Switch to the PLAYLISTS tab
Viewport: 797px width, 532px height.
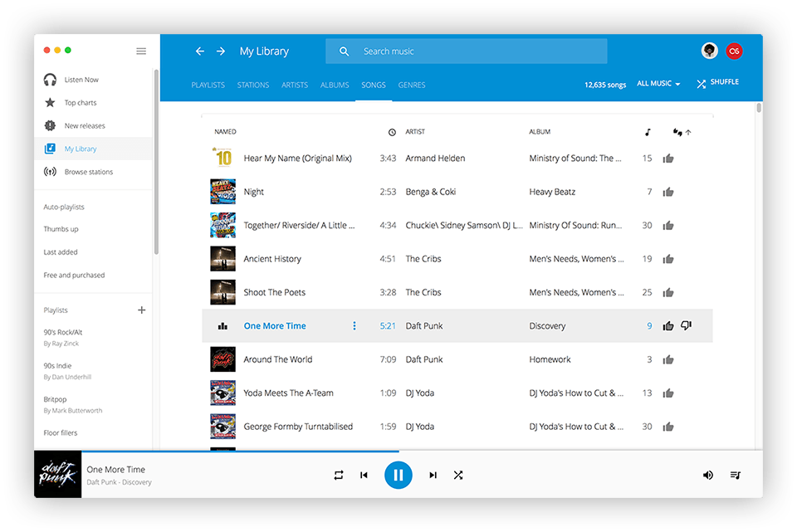point(208,85)
